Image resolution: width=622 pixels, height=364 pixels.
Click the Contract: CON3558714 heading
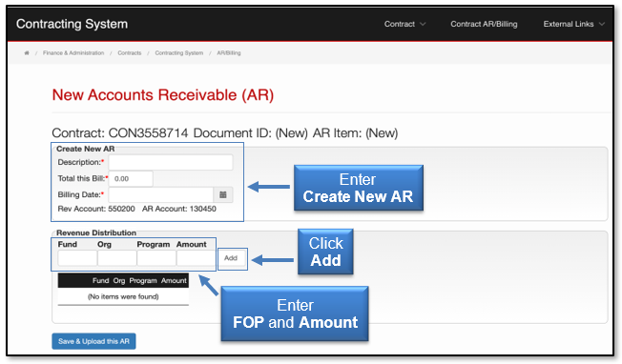pyautogui.click(x=120, y=133)
